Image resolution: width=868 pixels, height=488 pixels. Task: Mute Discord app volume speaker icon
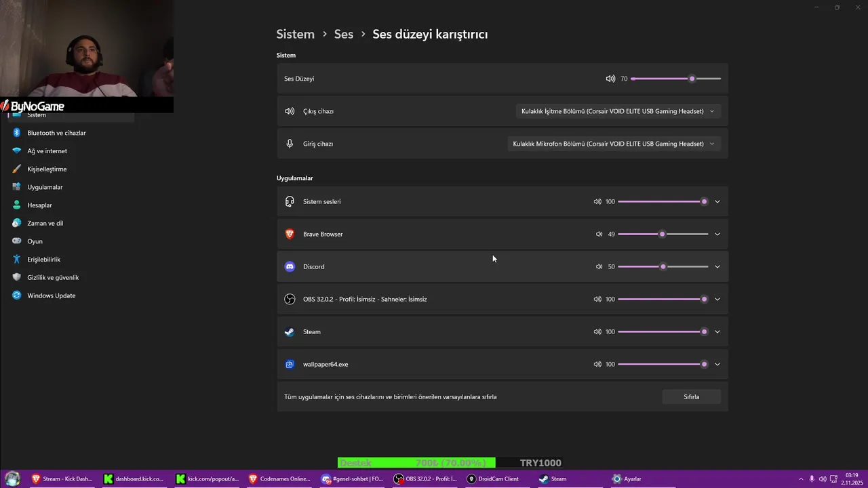click(599, 266)
